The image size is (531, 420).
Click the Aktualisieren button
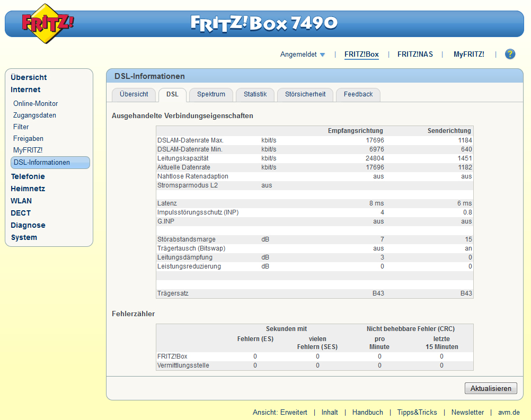(491, 388)
